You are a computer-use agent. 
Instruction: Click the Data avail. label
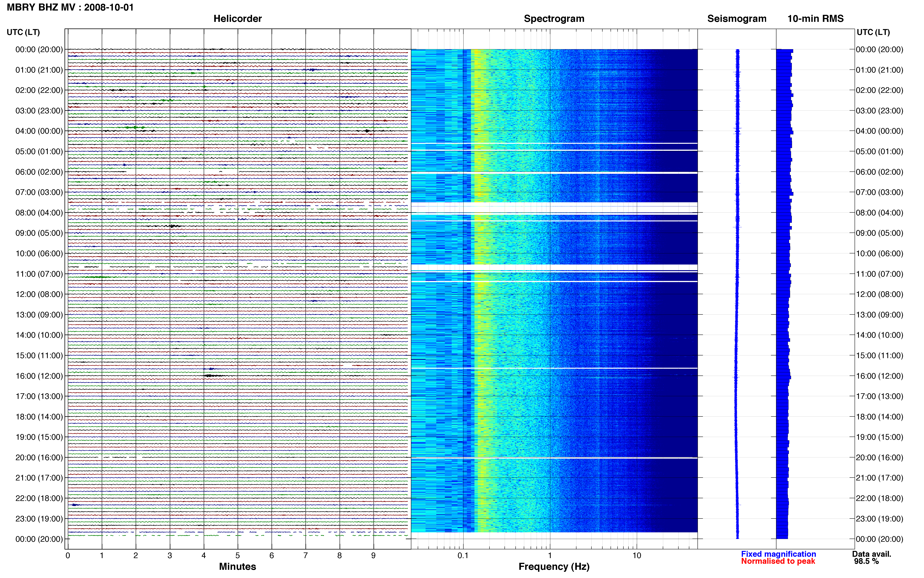point(872,554)
